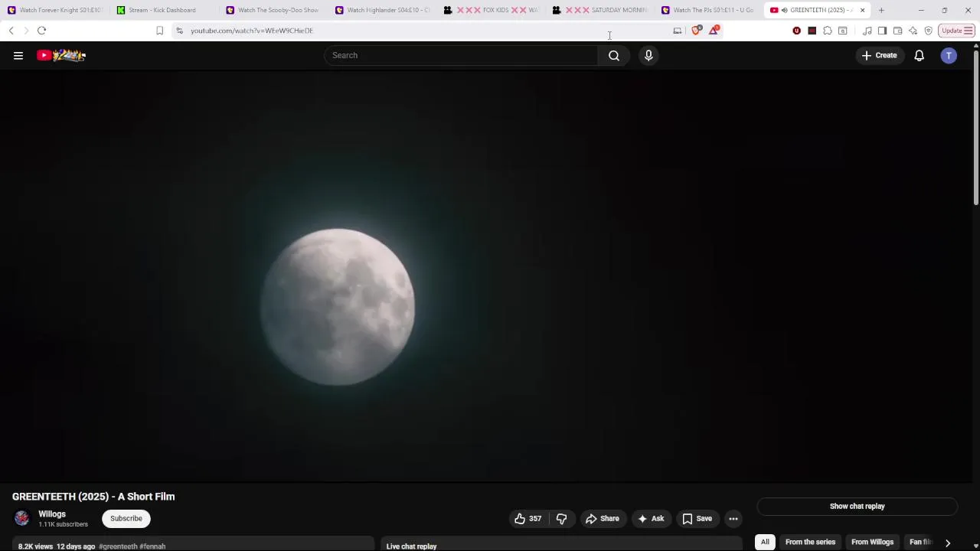Click the browser Update button
The height and width of the screenshot is (551, 980).
point(956,31)
